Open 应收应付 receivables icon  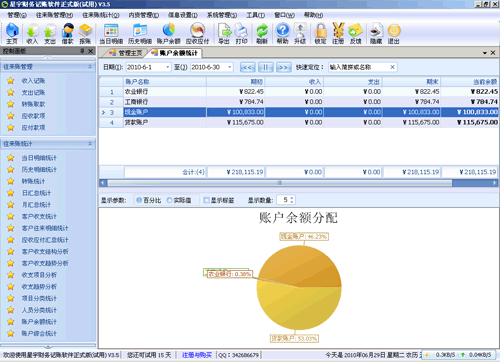click(x=197, y=33)
